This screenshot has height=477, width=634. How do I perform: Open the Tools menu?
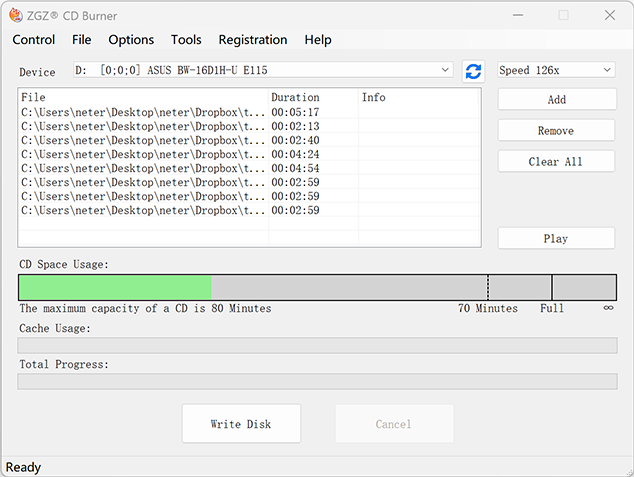tap(186, 40)
